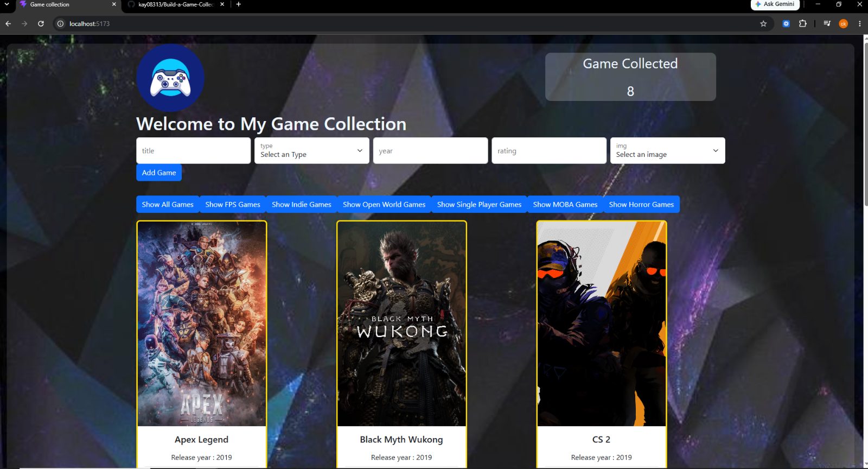
Task: Click Release year text under Apex Legend
Action: tap(201, 458)
